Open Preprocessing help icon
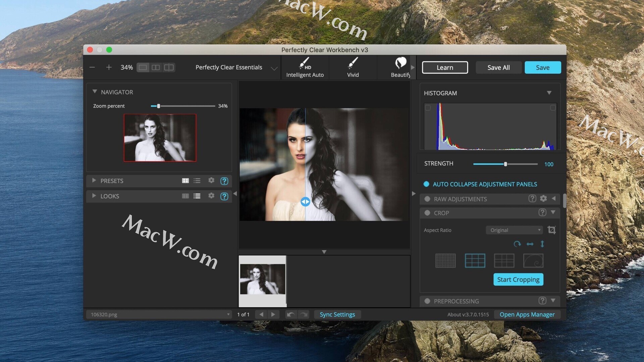644x362 pixels. [542, 301]
